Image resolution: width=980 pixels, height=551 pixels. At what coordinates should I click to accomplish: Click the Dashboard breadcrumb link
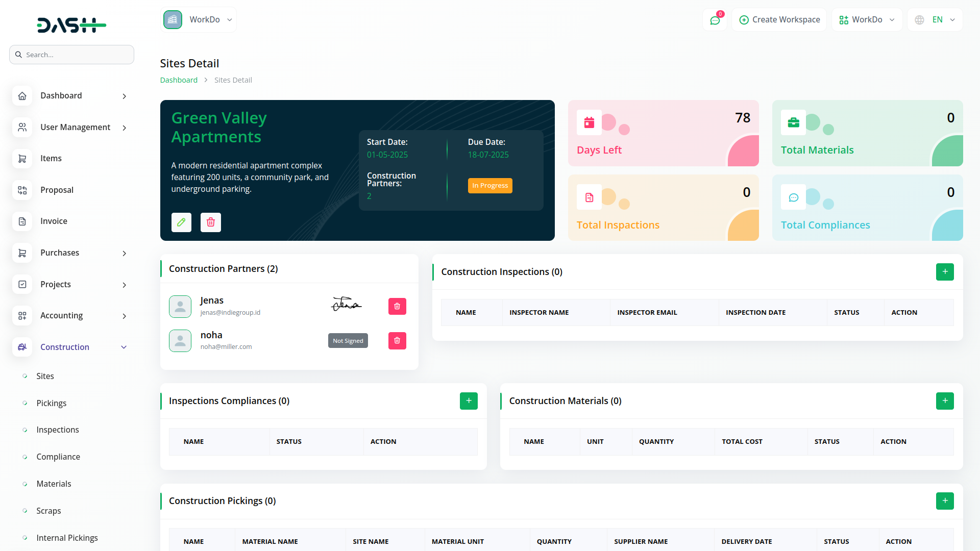click(x=179, y=80)
